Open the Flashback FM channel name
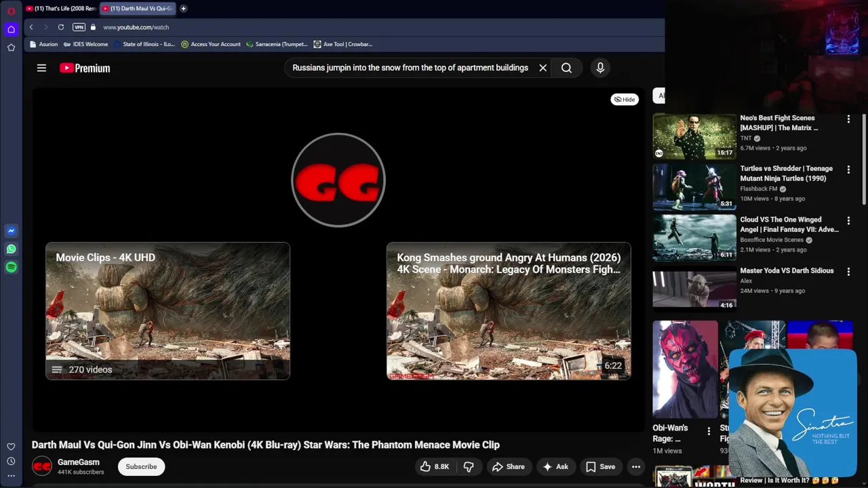 click(x=759, y=189)
